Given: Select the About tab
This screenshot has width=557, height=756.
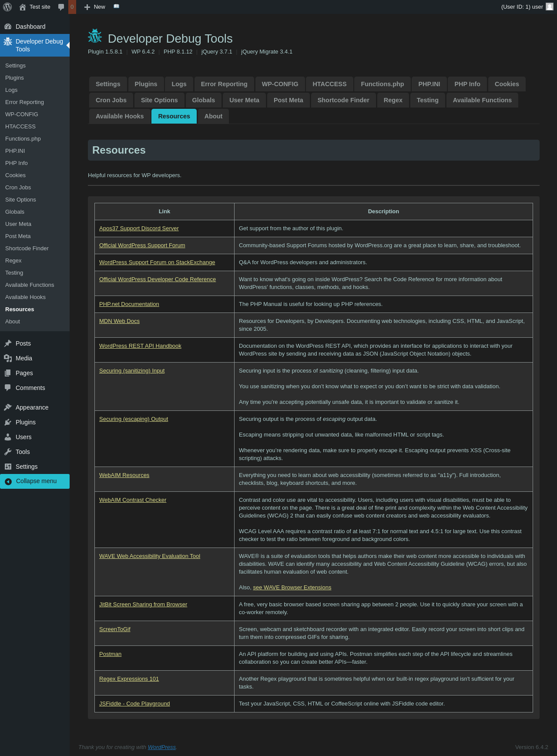Looking at the screenshot, I should tap(213, 116).
